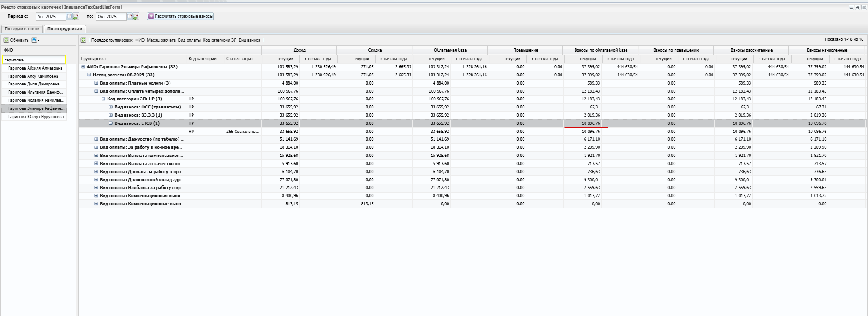Screen dimensions: 868x316
Task: Expand 'Вид оплаты: Платные услуги' group
Action: point(96,83)
